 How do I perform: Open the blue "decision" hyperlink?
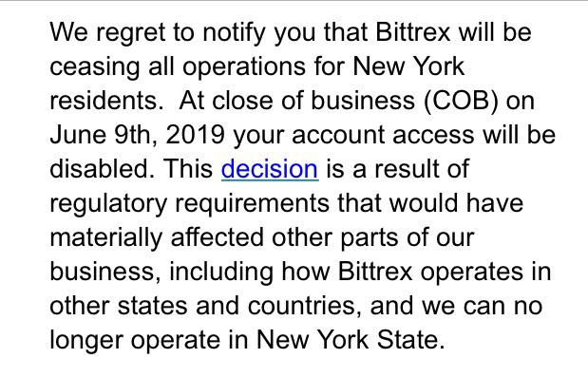pyautogui.click(x=270, y=169)
